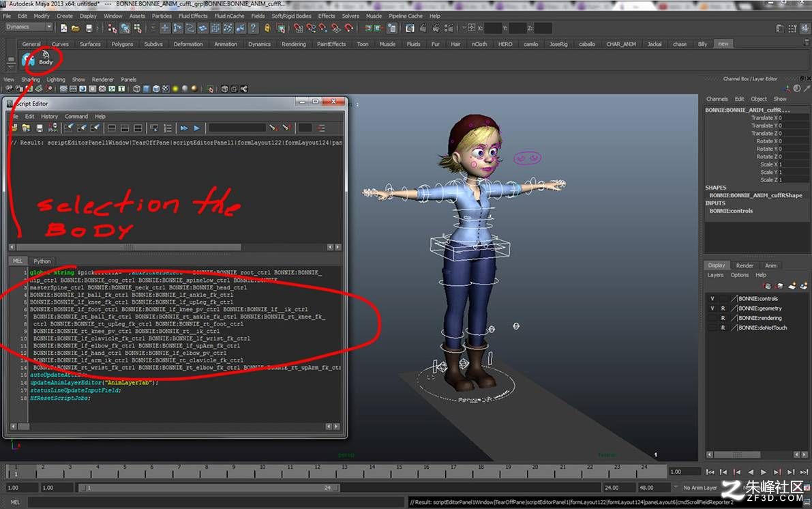Open the viewport Renderer menu
Viewport: 812px width, 509px height.
click(x=102, y=80)
